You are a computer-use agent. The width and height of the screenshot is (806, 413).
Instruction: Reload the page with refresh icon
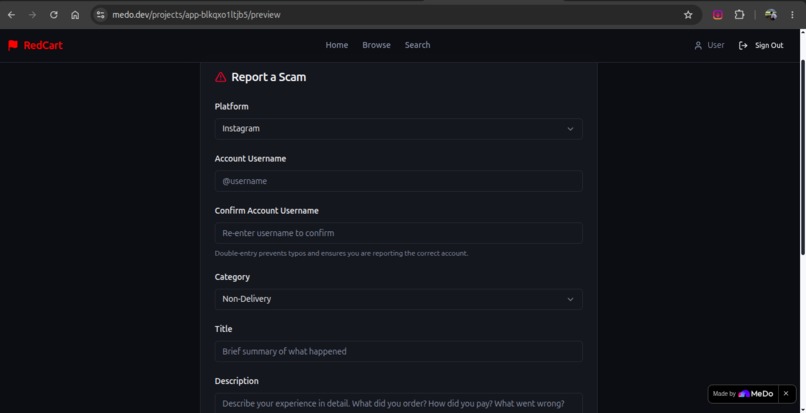[53, 15]
